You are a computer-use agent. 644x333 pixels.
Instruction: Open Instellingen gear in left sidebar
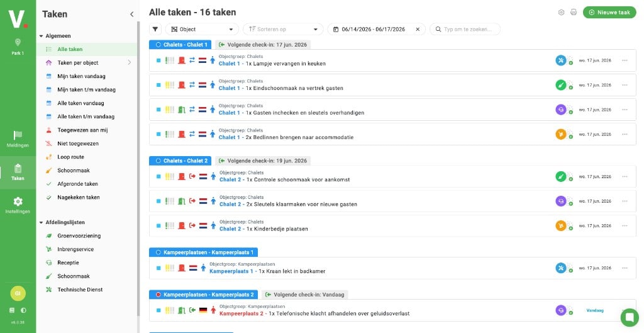pos(18,205)
